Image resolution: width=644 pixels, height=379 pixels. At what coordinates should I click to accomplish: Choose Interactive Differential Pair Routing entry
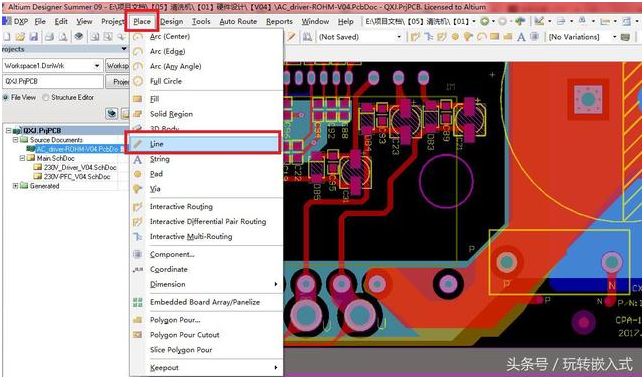[x=207, y=222]
